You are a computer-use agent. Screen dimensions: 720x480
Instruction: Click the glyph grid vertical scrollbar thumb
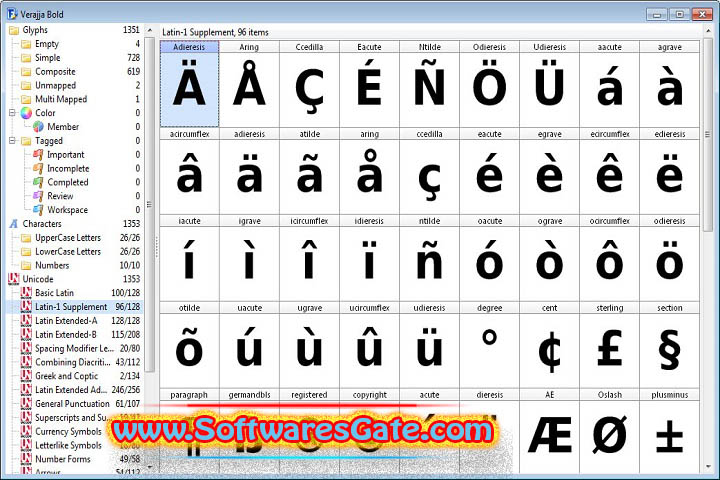coord(707,135)
